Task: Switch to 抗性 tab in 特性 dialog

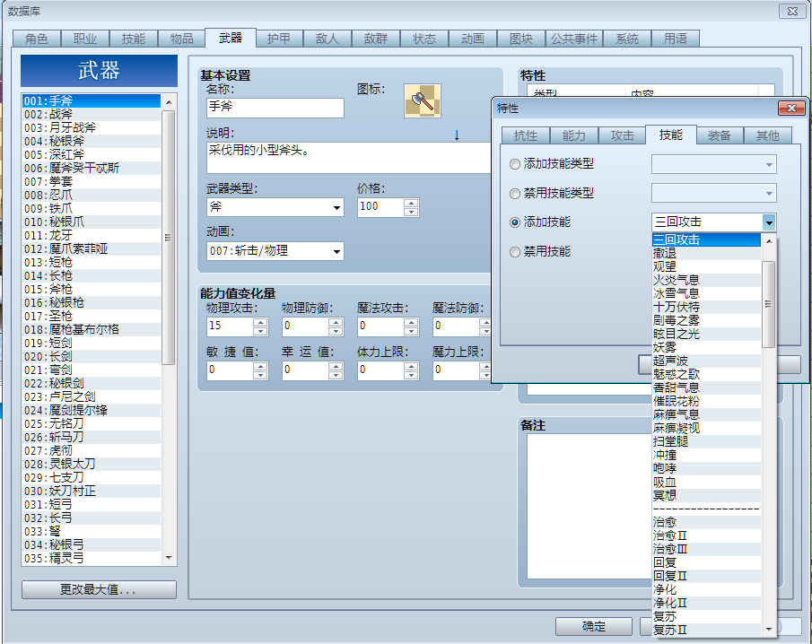Action: (526, 135)
